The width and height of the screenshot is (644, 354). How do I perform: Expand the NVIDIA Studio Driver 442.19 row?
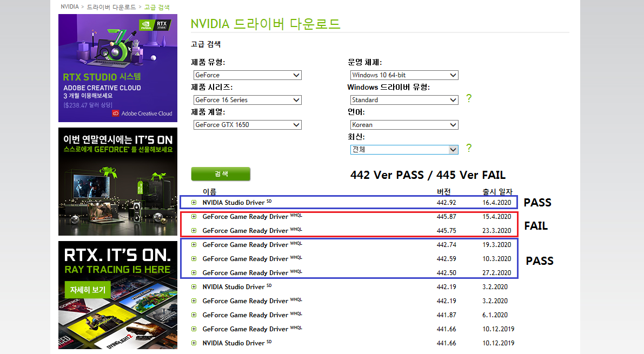click(194, 286)
